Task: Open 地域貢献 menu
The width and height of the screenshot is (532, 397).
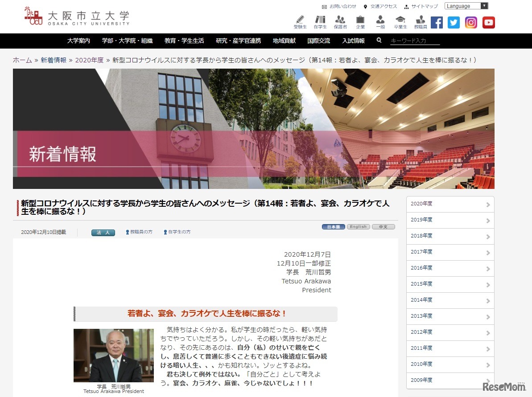Action: 285,41
